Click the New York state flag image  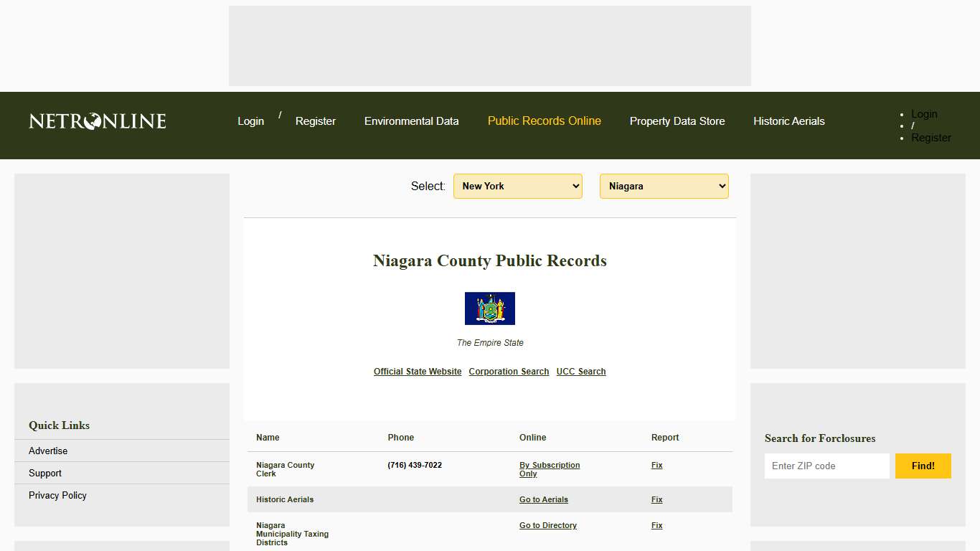point(490,308)
